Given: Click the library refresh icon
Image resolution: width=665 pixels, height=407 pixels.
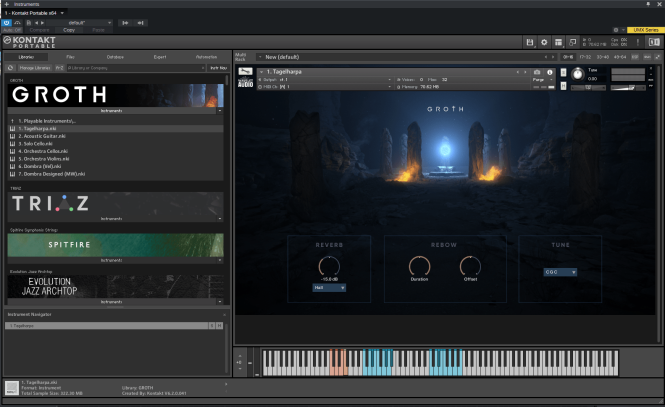Looking at the screenshot, I should pos(11,68).
